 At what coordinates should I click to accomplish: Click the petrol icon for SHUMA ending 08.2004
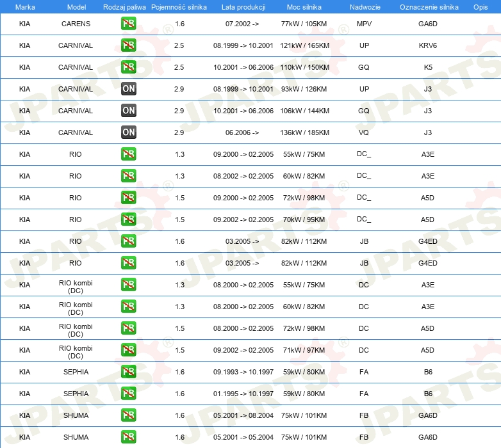tap(128, 415)
